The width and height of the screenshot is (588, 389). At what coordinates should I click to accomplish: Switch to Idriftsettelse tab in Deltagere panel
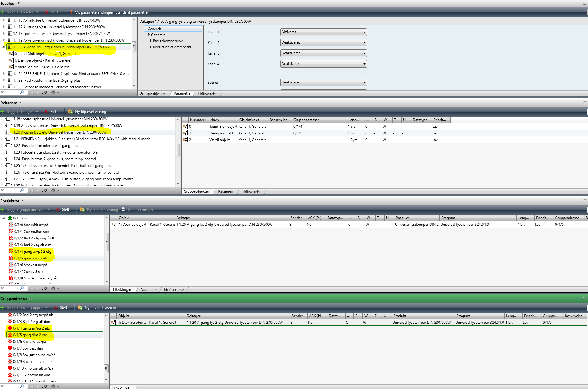[251, 192]
